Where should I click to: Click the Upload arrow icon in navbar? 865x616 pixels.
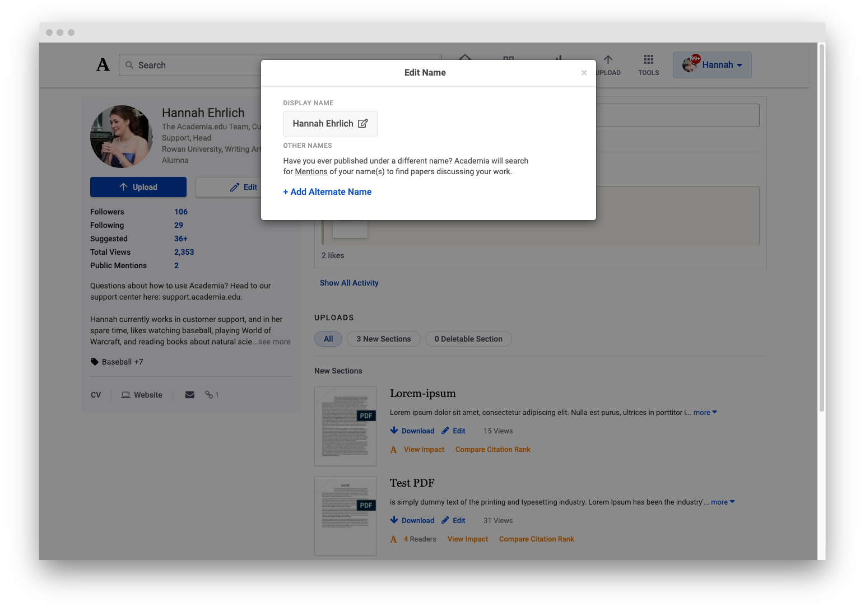[x=608, y=60]
